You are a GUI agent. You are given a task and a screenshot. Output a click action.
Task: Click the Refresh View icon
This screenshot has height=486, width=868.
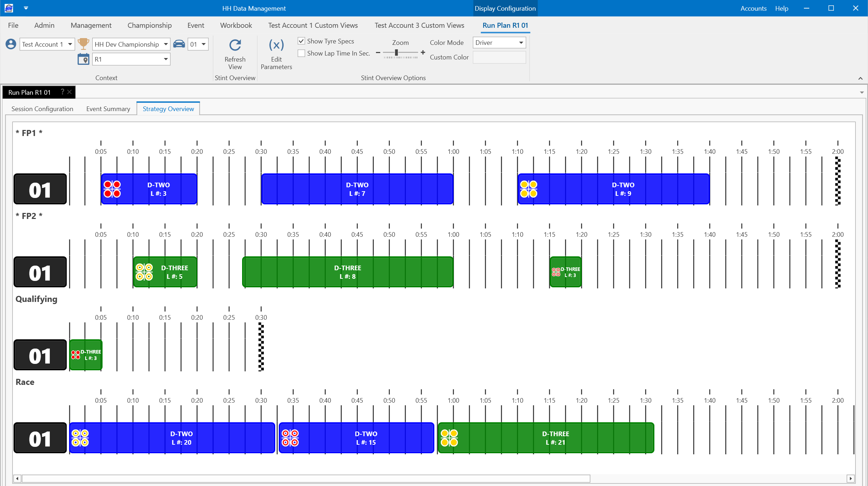pos(235,46)
